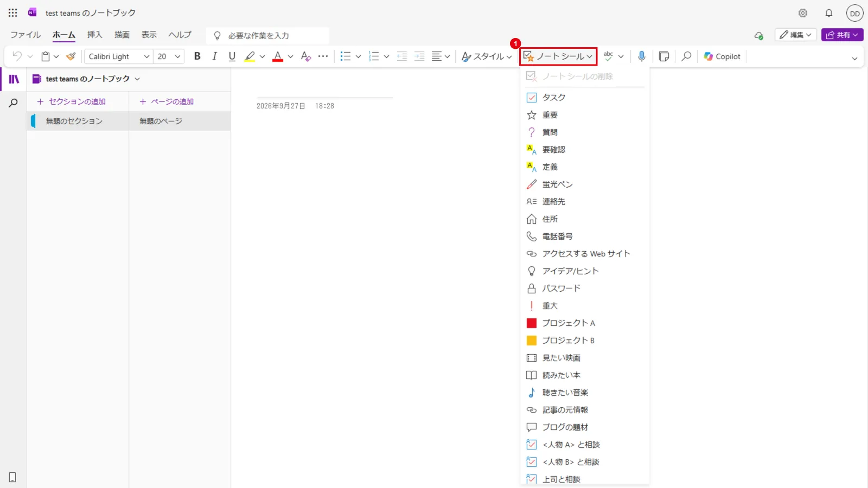Screen dimensions: 868x488
Task: Click the search magnifier in the ribbon
Action: pos(686,56)
